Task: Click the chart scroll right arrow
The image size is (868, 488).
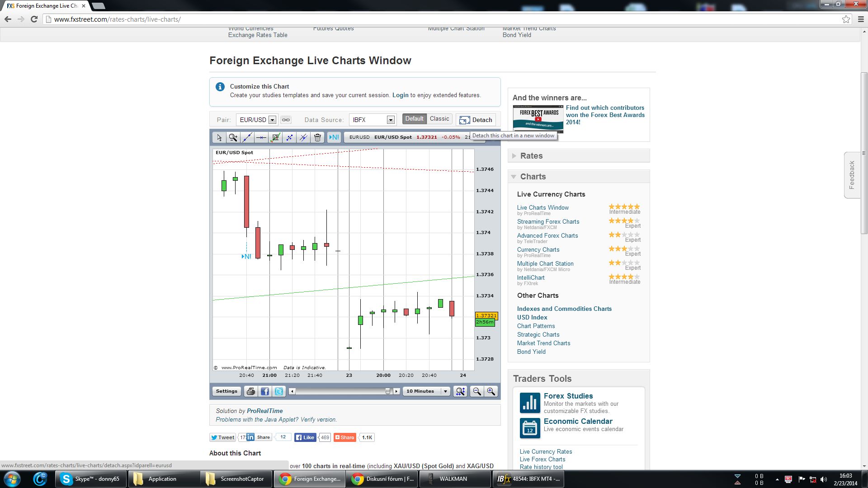Action: tap(396, 391)
